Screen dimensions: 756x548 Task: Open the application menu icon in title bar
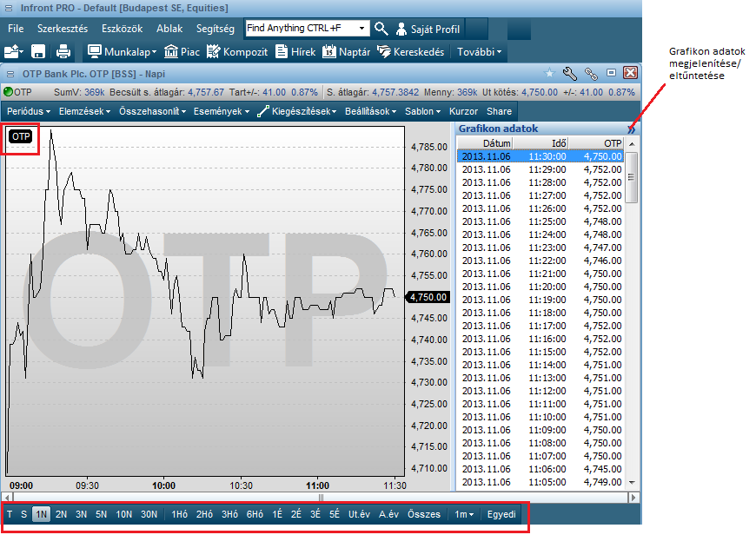point(9,8)
